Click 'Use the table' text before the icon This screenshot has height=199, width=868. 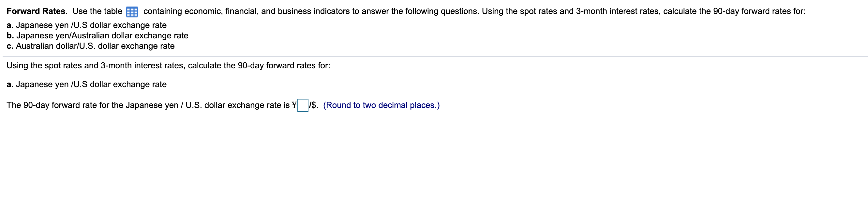coord(97,11)
